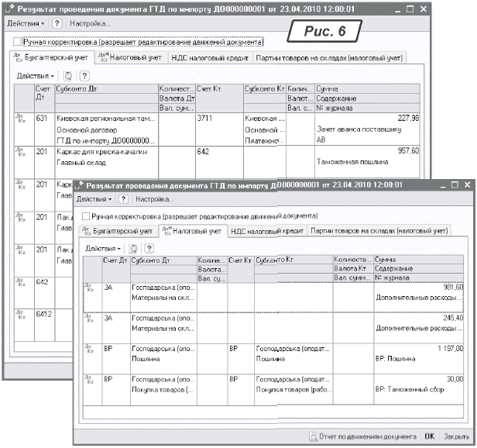
Task: Switch to НДС налоговый кредит tab in front window
Action: pyautogui.click(x=267, y=230)
